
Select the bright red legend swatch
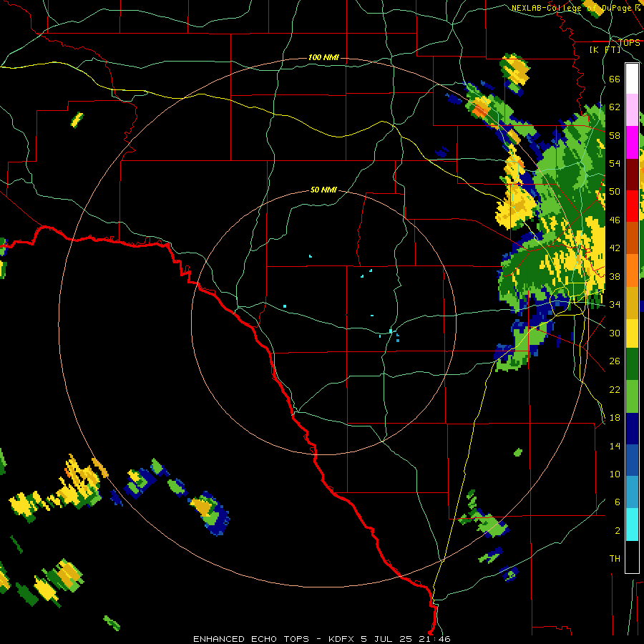[x=632, y=206]
